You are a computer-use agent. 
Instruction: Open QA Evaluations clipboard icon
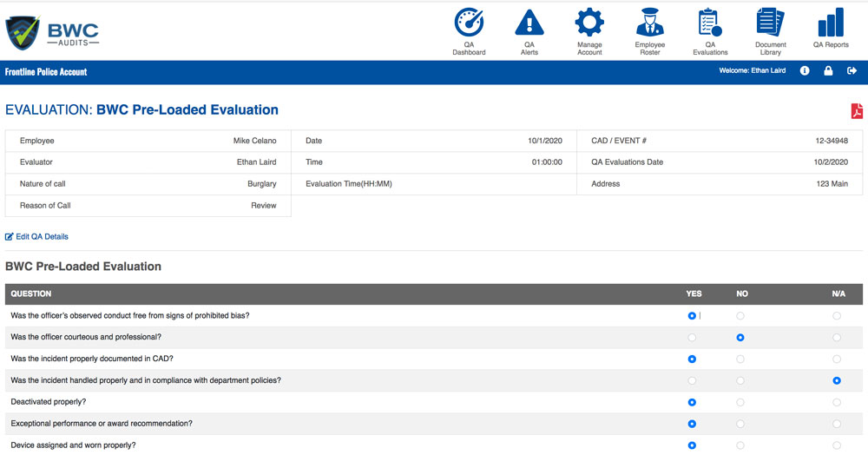[710, 23]
